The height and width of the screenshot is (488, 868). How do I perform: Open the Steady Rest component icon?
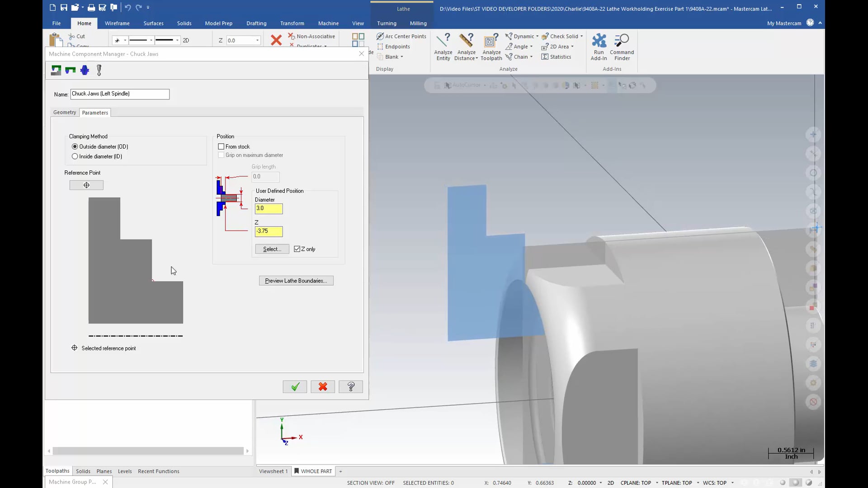click(x=99, y=70)
